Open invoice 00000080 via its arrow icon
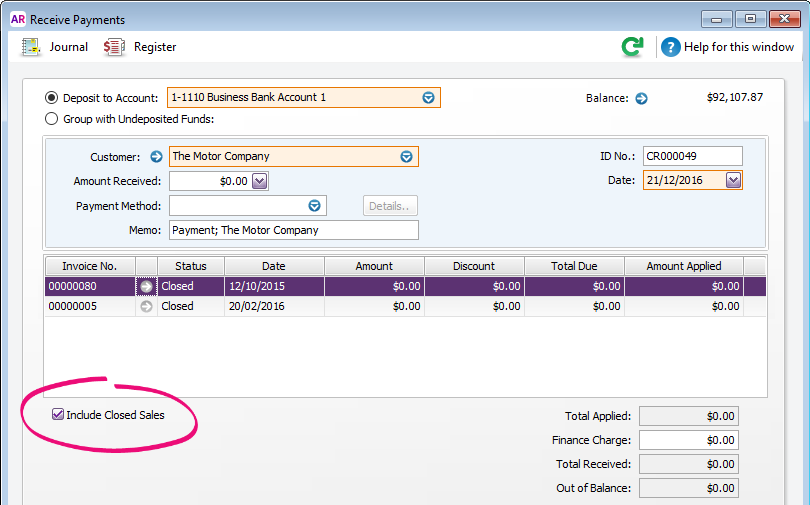The height and width of the screenshot is (505, 810). click(x=147, y=286)
